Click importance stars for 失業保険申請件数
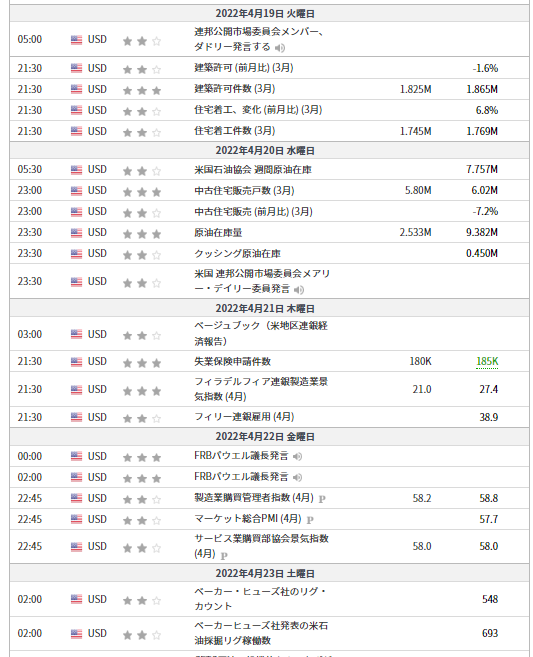 click(x=142, y=363)
